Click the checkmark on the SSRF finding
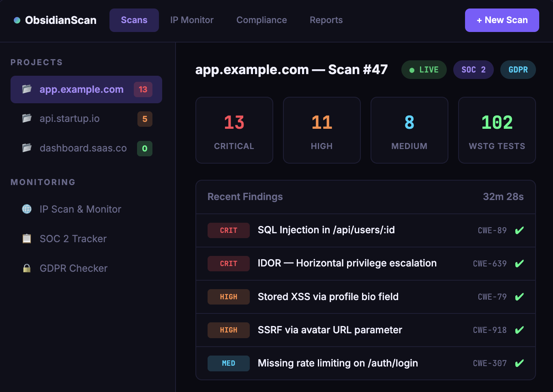 click(x=519, y=330)
